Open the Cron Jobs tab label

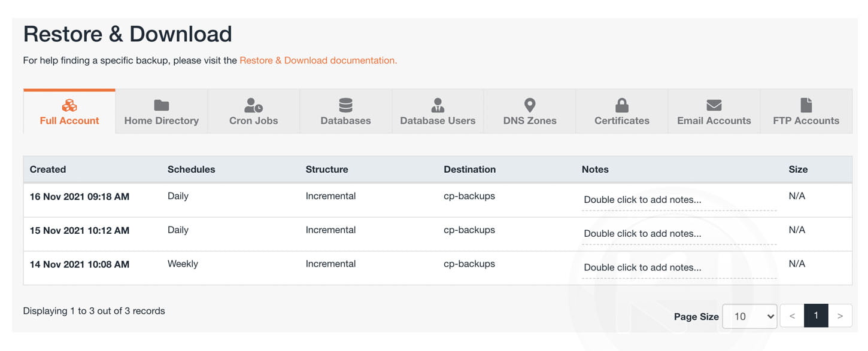[x=254, y=121]
